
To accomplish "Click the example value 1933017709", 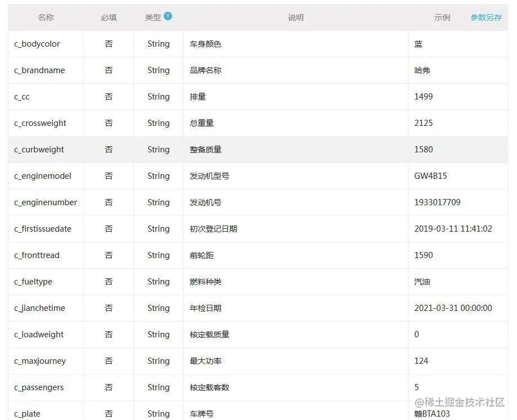I will pos(437,202).
